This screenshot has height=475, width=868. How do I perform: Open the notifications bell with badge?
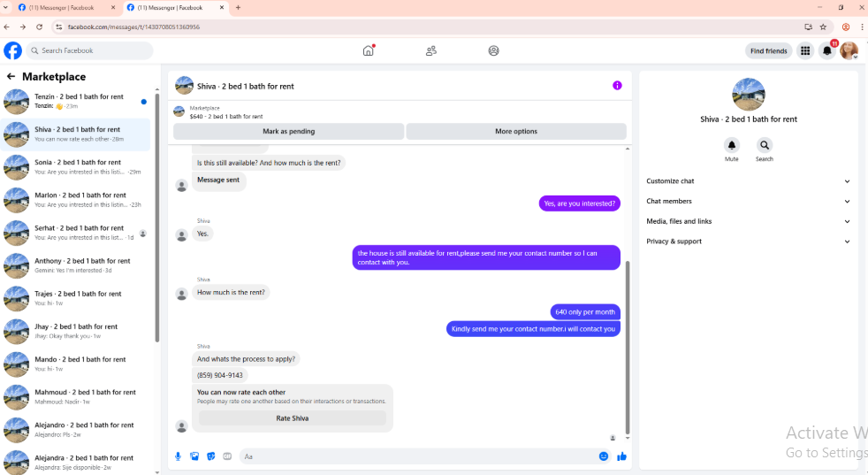point(827,51)
